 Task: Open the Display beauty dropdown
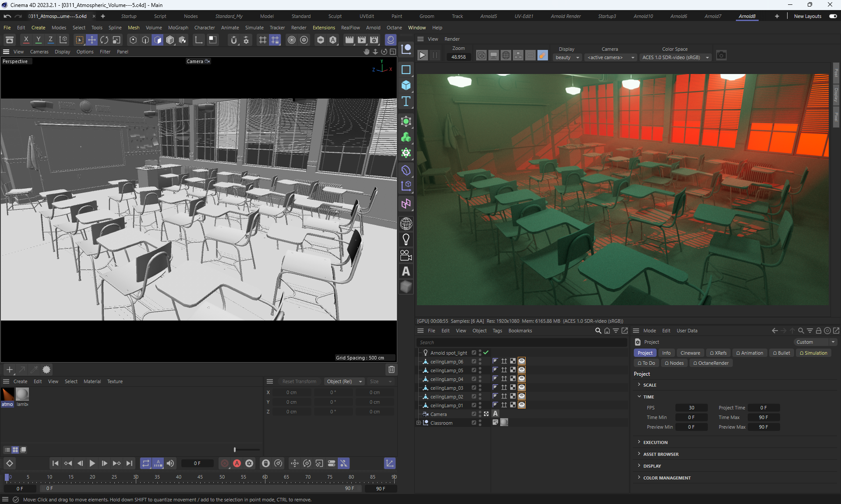(x=567, y=57)
